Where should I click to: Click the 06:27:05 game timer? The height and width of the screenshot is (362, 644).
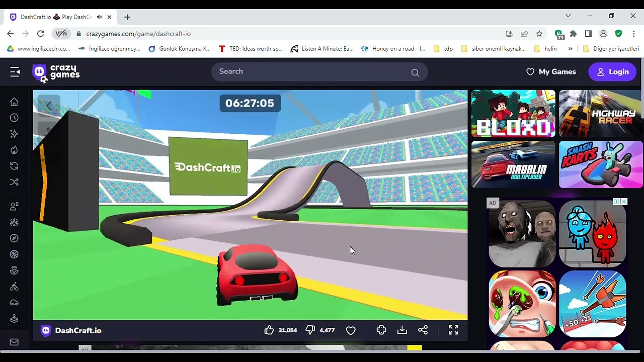coord(250,103)
